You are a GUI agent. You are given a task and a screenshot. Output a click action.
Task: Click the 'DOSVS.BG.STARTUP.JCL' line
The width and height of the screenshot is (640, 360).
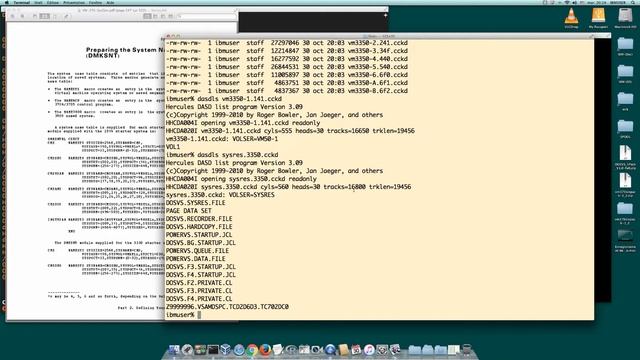(200, 243)
